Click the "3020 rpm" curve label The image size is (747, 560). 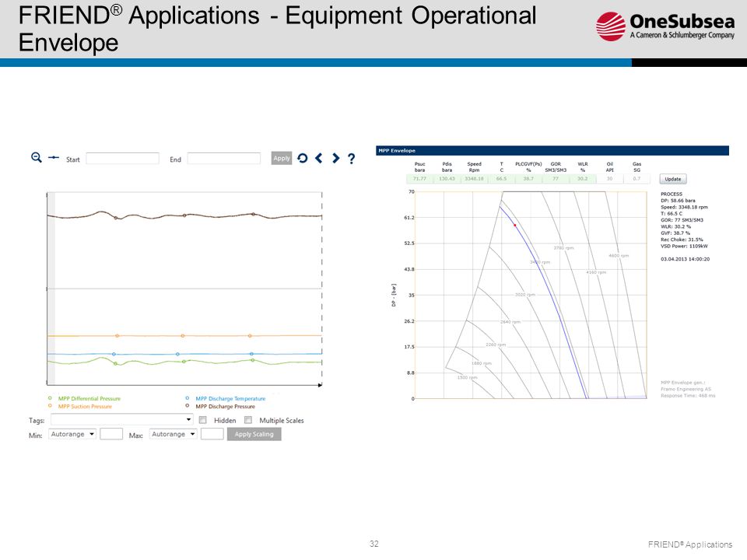[525, 295]
